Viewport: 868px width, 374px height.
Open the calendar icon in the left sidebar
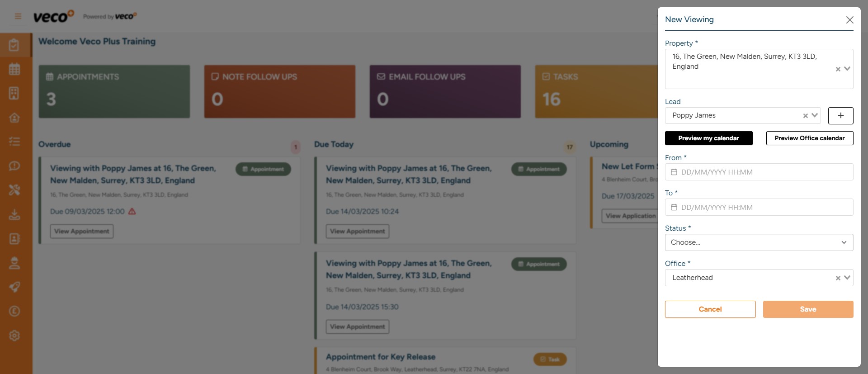[14, 69]
